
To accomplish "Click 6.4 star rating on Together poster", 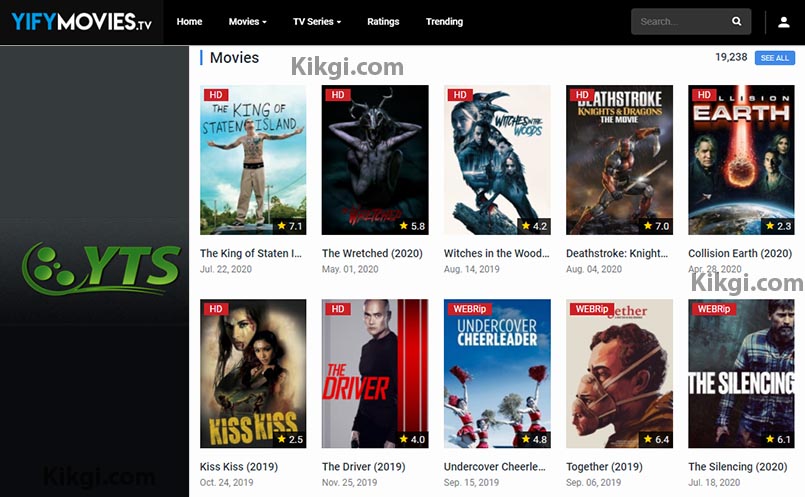I will tap(657, 439).
